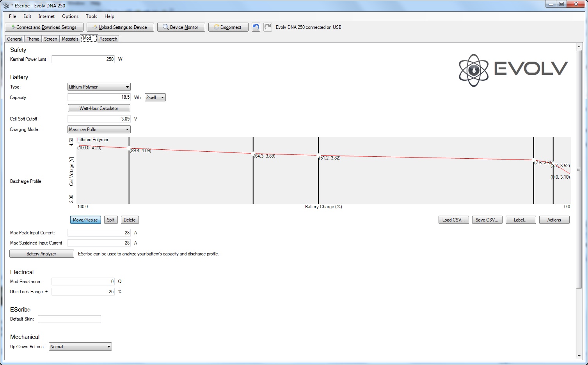Open the Tools menu
The image size is (588, 365).
[91, 16]
